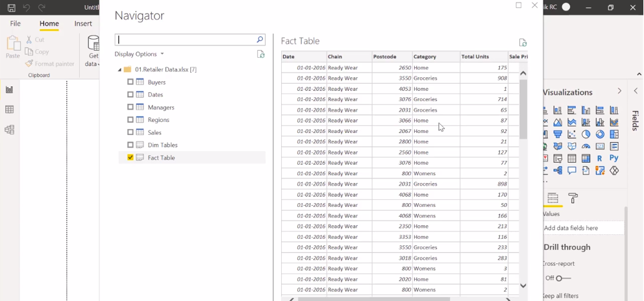Check the Dates table checkbox
Image resolution: width=644 pixels, height=301 pixels.
point(130,95)
